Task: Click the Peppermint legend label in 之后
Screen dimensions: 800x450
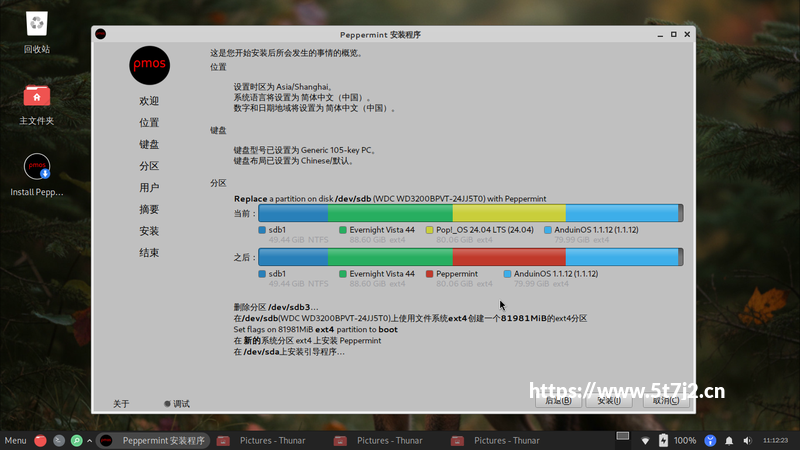Action: [x=457, y=273]
